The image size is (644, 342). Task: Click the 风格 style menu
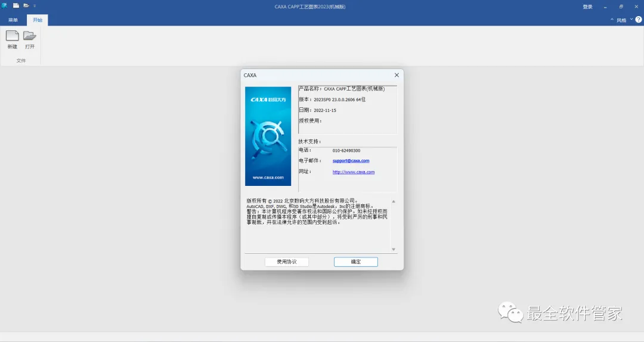(621, 20)
